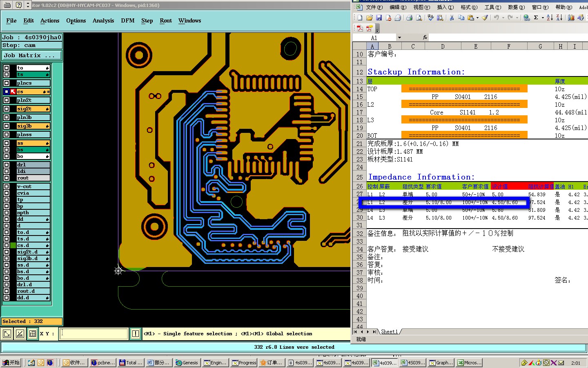This screenshot has width=588, height=368.
Task: Click the Format Painter brush icon
Action: tap(485, 18)
